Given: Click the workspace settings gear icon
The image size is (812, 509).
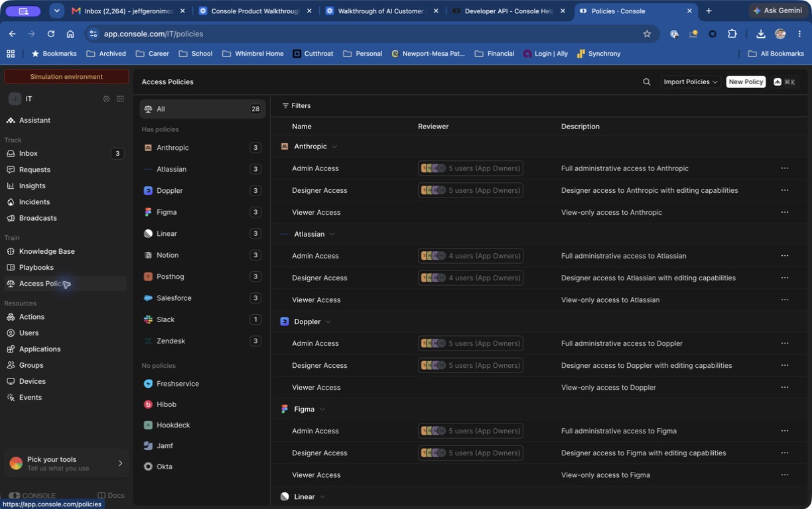Looking at the screenshot, I should 106,99.
